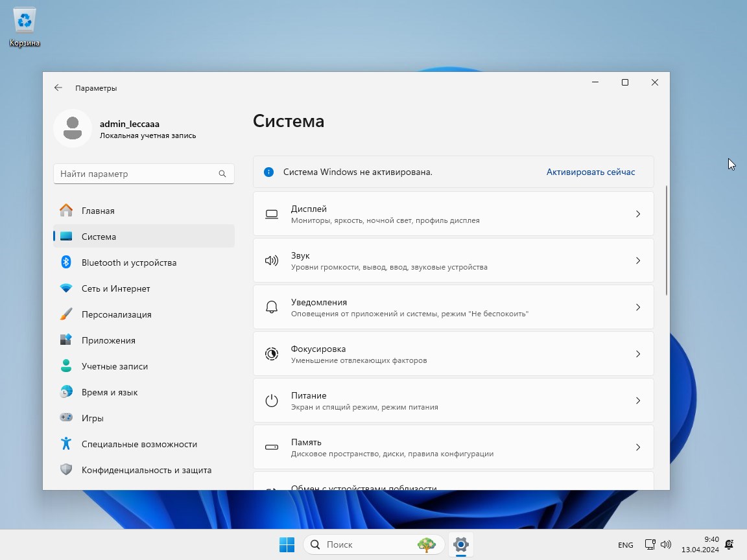Open Конфиденциальность и защита section

click(144, 470)
